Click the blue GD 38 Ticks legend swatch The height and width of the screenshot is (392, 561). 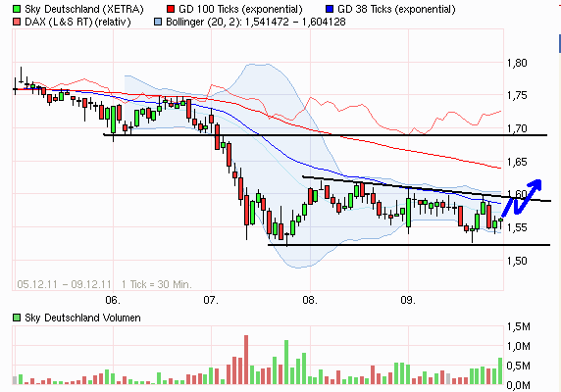(x=331, y=9)
